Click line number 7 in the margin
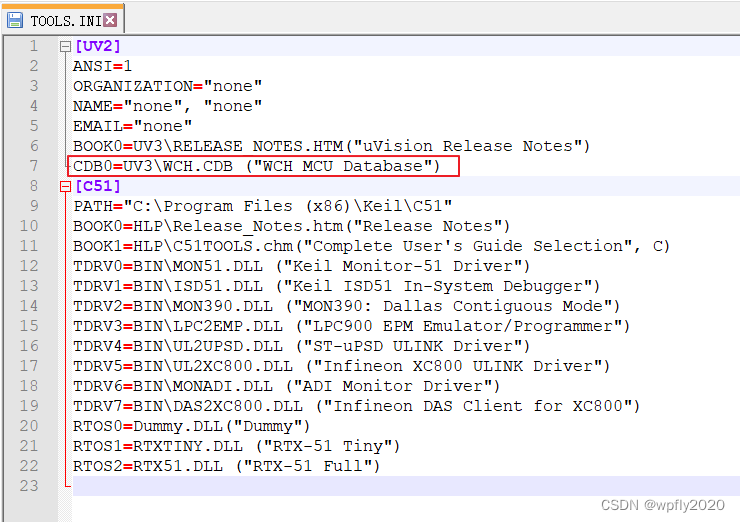Viewport: 740px width, 522px height. (34, 166)
